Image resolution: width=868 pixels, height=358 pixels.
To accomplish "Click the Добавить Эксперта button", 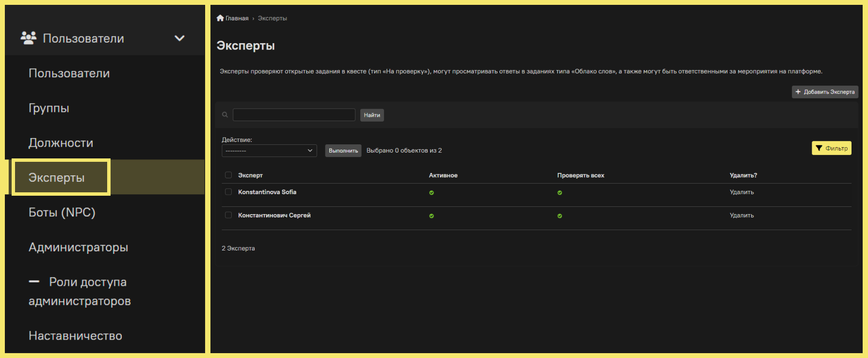I will tap(825, 92).
